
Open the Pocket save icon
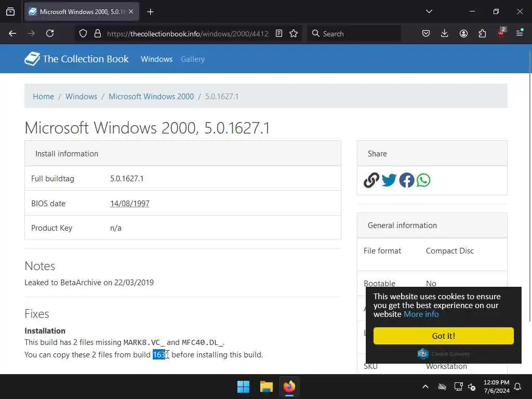[426, 33]
